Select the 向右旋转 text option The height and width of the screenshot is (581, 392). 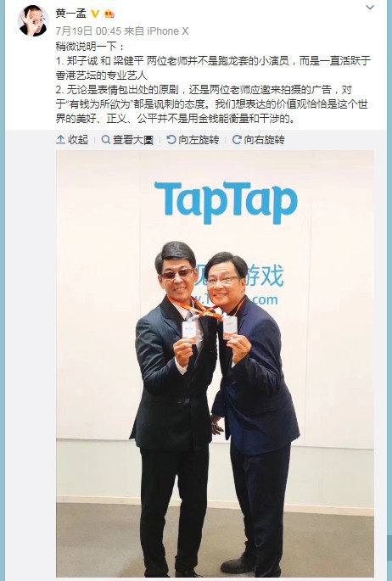(264, 140)
